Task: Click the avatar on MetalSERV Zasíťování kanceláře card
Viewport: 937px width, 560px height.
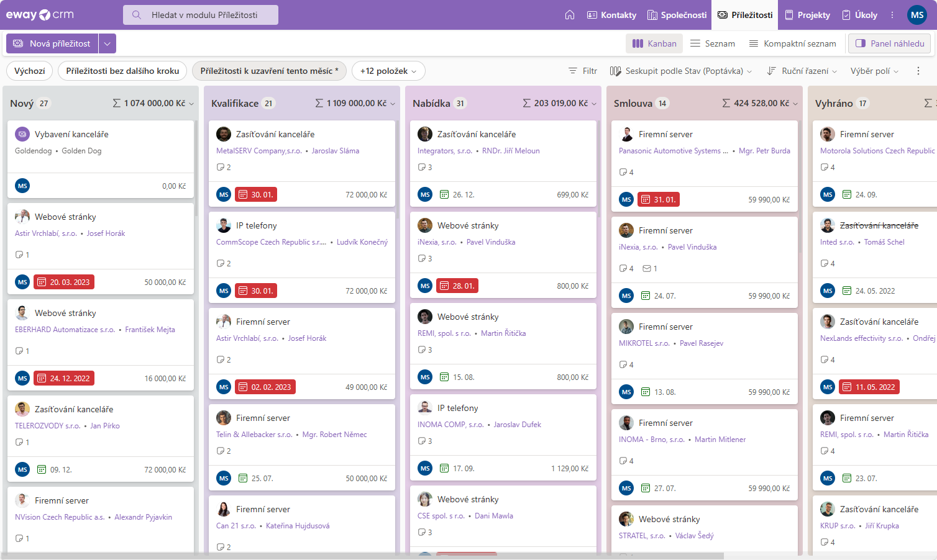Action: pos(224,134)
